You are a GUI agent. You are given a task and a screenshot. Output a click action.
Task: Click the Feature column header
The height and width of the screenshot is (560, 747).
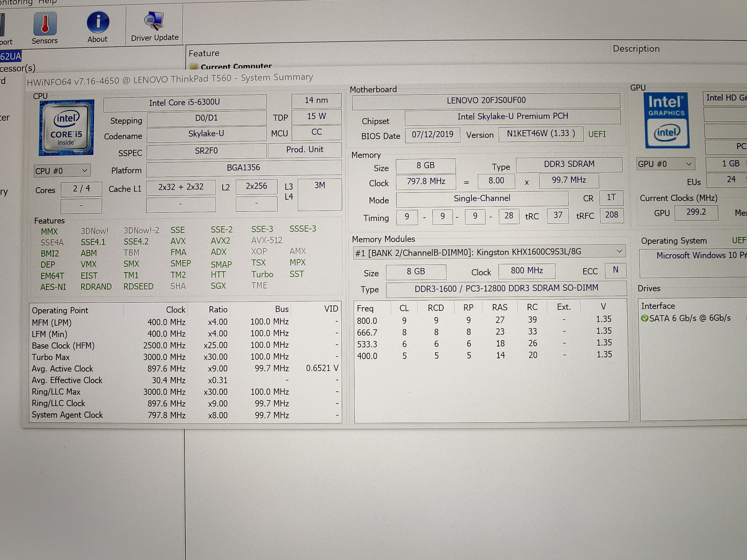(x=204, y=53)
